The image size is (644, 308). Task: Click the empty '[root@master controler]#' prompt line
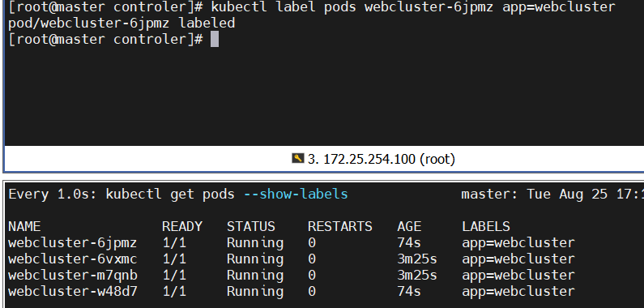tap(105, 40)
